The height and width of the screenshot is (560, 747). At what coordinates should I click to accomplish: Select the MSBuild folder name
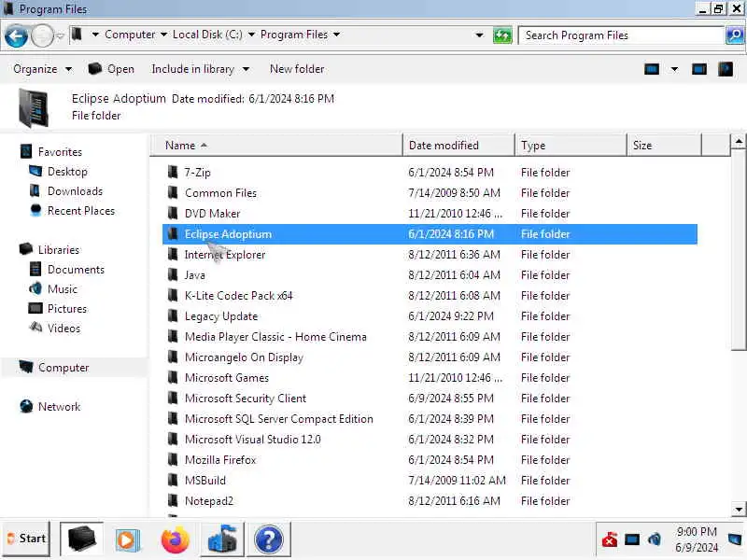coord(205,480)
